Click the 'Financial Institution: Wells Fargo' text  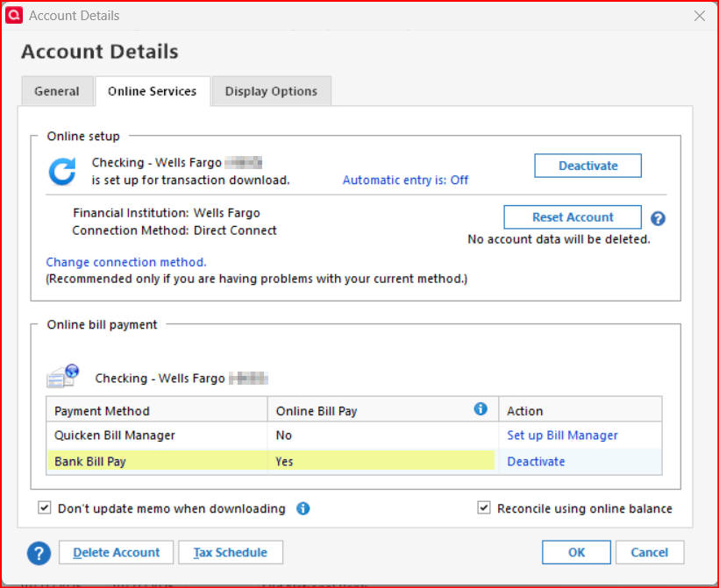[167, 213]
